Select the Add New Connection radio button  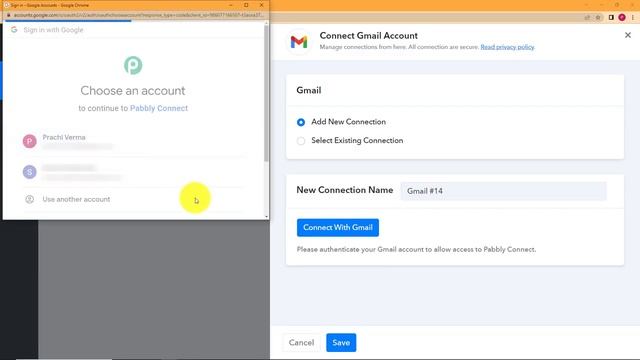click(301, 122)
